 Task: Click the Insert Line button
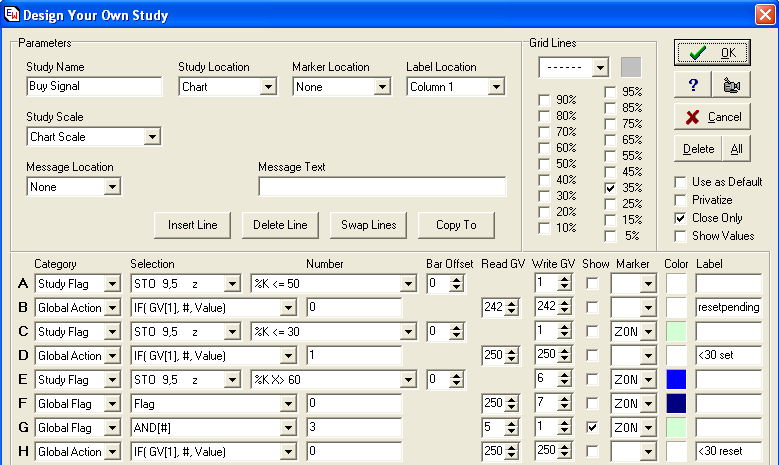[193, 225]
